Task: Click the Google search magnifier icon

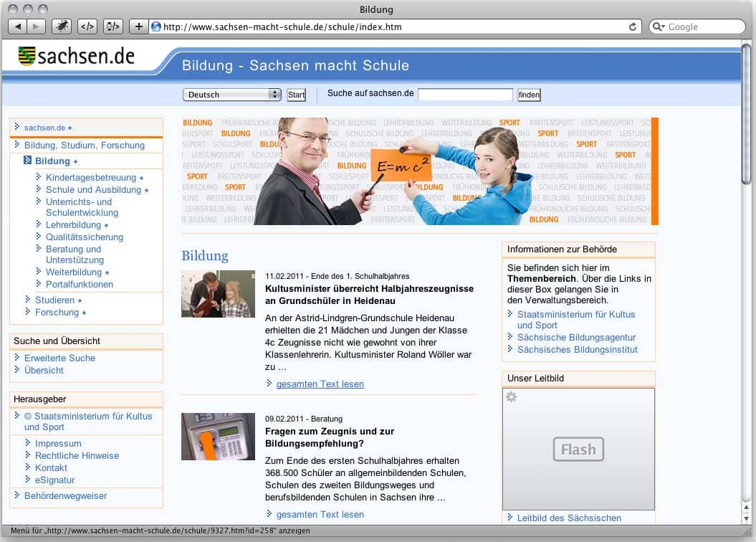Action: (659, 27)
